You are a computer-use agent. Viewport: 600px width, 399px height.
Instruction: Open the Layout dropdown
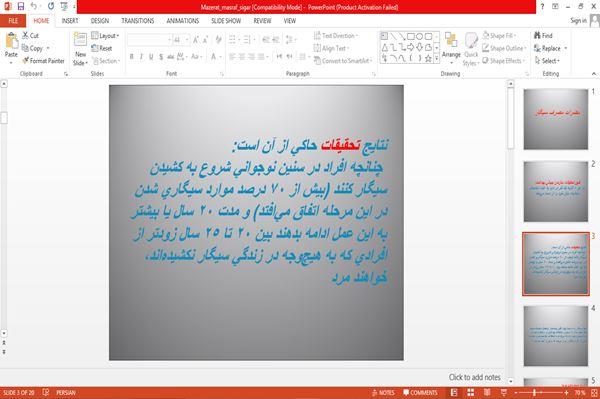[x=105, y=36]
